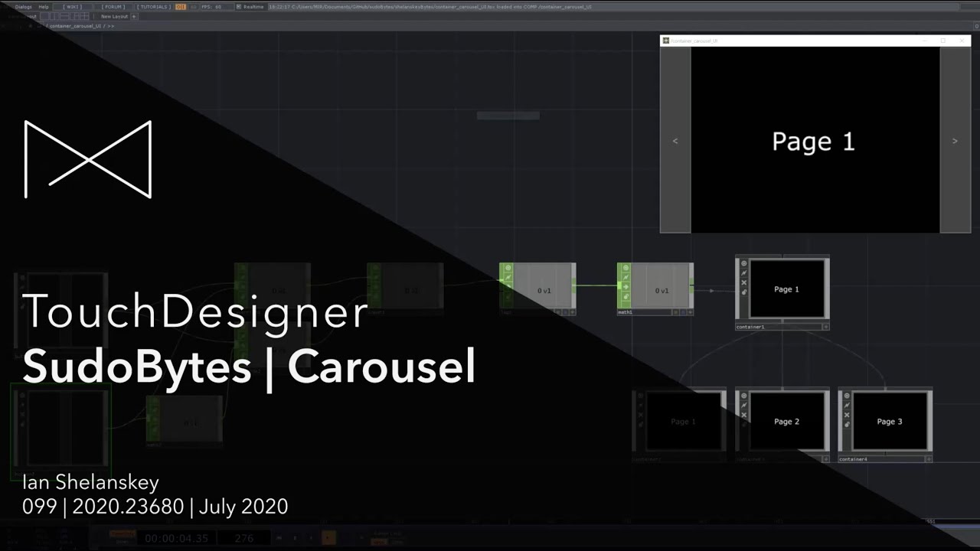Viewport: 980px width, 551px height.
Task: Click the previous page arrow in carousel window
Action: 675,141
